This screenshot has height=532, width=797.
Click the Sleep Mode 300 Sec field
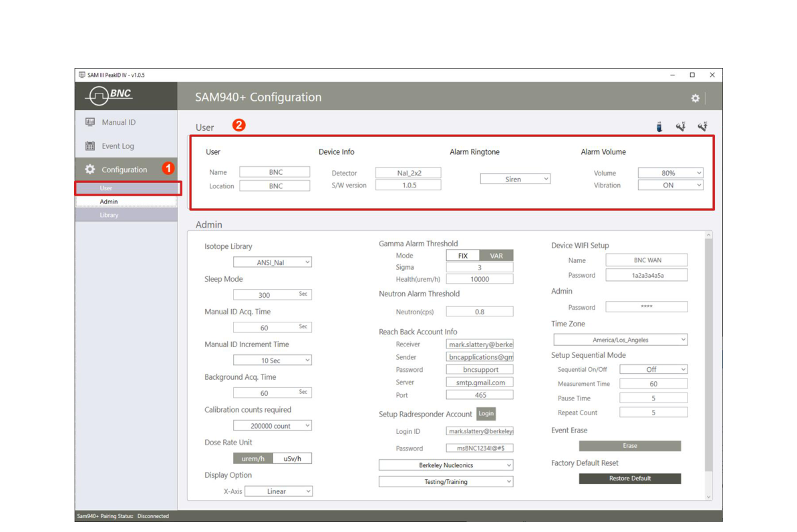(x=273, y=294)
